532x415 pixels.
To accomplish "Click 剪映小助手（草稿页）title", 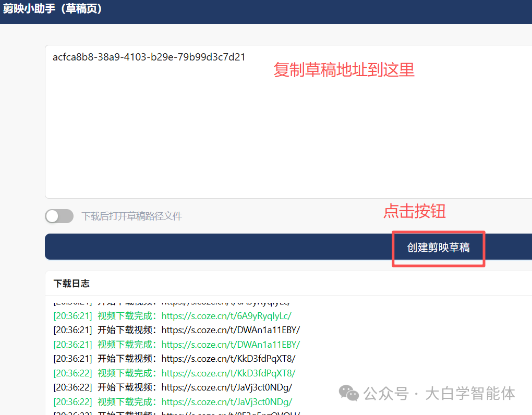I will (x=53, y=8).
